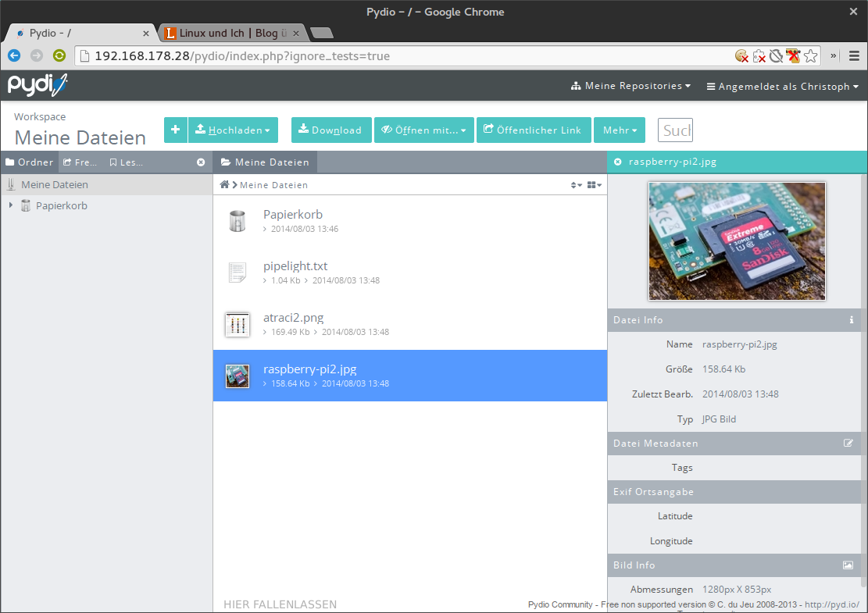Open the Meine Repositories menu
Screen dimensions: 868x613
click(x=631, y=86)
